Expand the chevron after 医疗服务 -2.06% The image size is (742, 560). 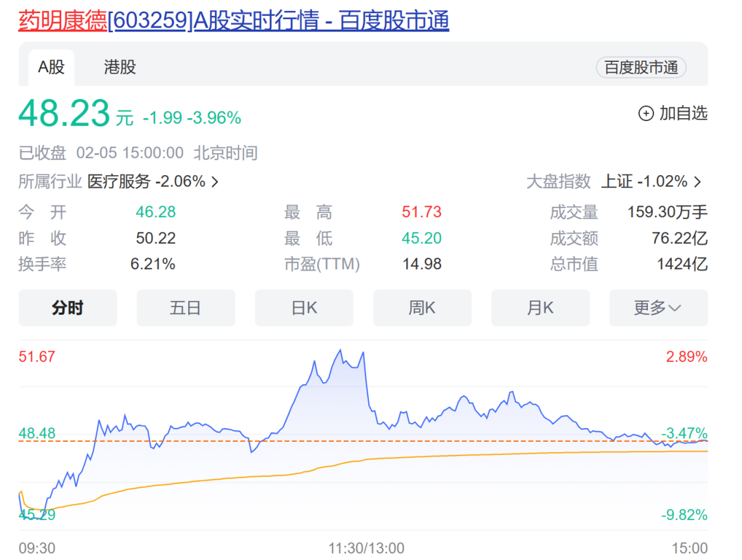click(x=215, y=182)
